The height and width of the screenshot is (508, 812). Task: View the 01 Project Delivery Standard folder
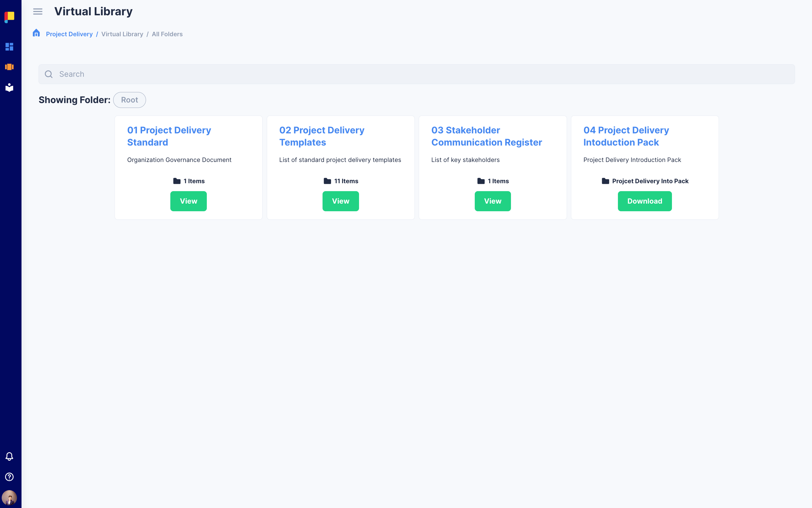coord(188,201)
